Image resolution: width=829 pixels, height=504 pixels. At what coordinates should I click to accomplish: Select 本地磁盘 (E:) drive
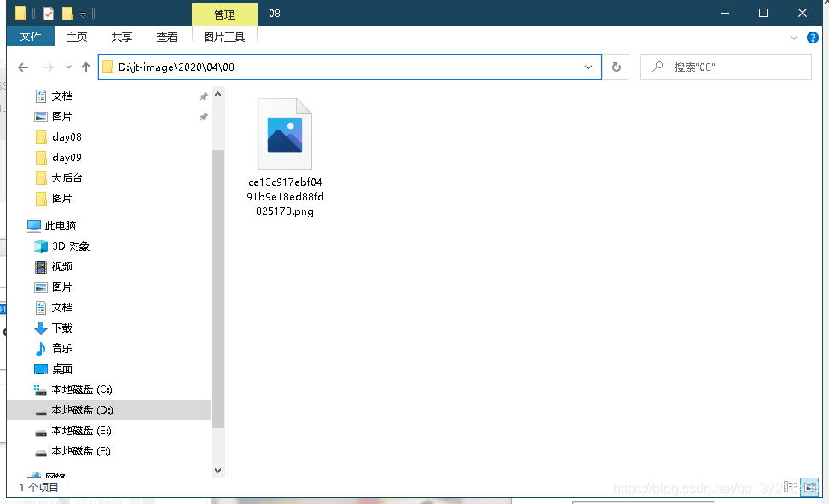(x=81, y=431)
